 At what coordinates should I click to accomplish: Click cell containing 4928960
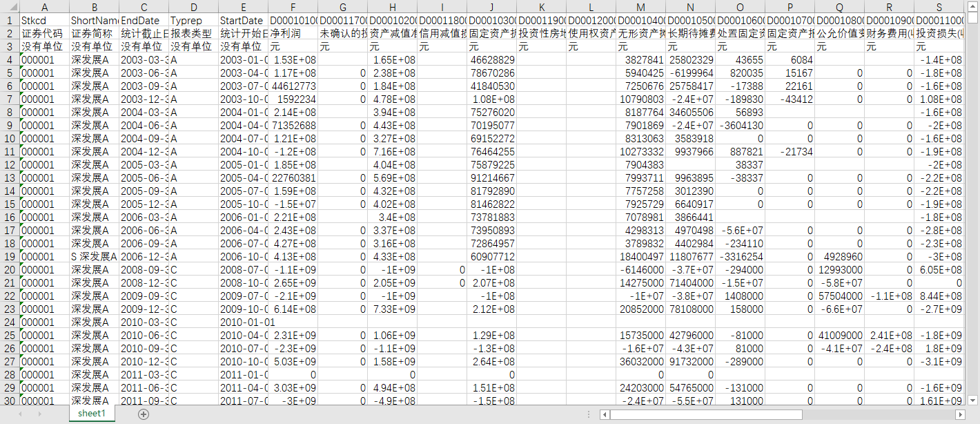(x=839, y=256)
